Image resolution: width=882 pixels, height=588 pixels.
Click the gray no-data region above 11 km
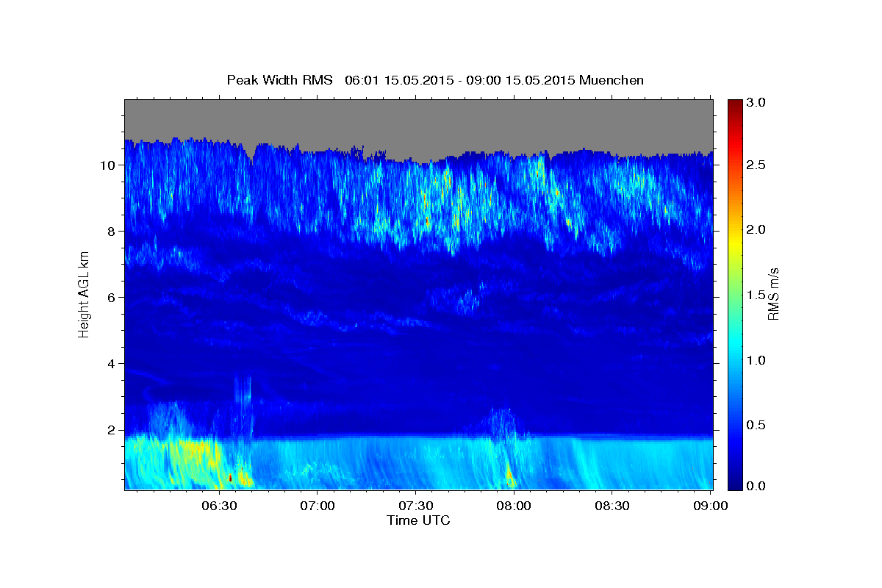click(419, 118)
